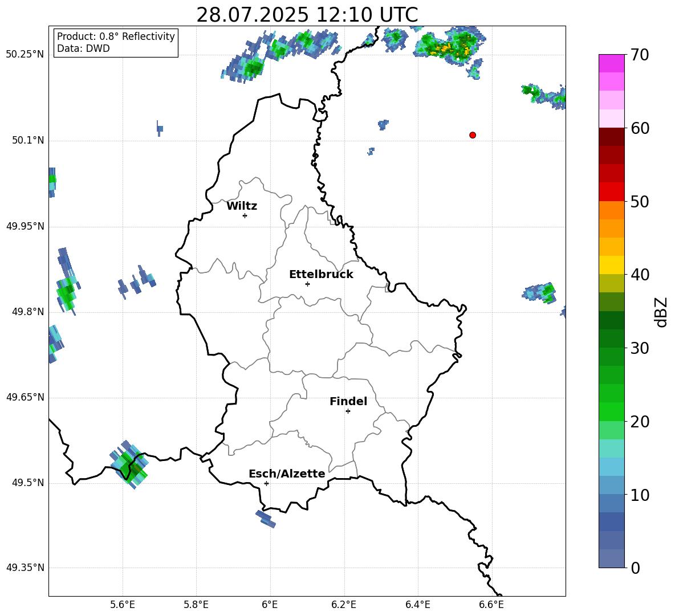Click the radar echo on the southwest border
This screenshot has width=675, height=616.
coord(129,466)
